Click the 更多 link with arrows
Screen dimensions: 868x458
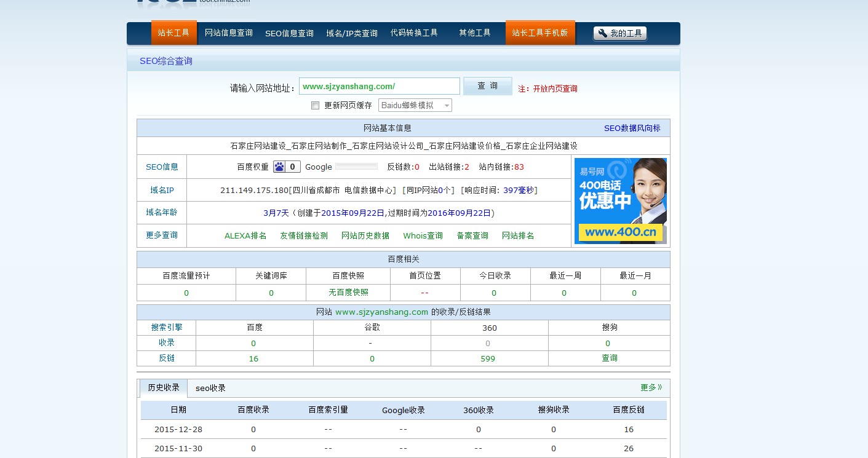point(651,387)
